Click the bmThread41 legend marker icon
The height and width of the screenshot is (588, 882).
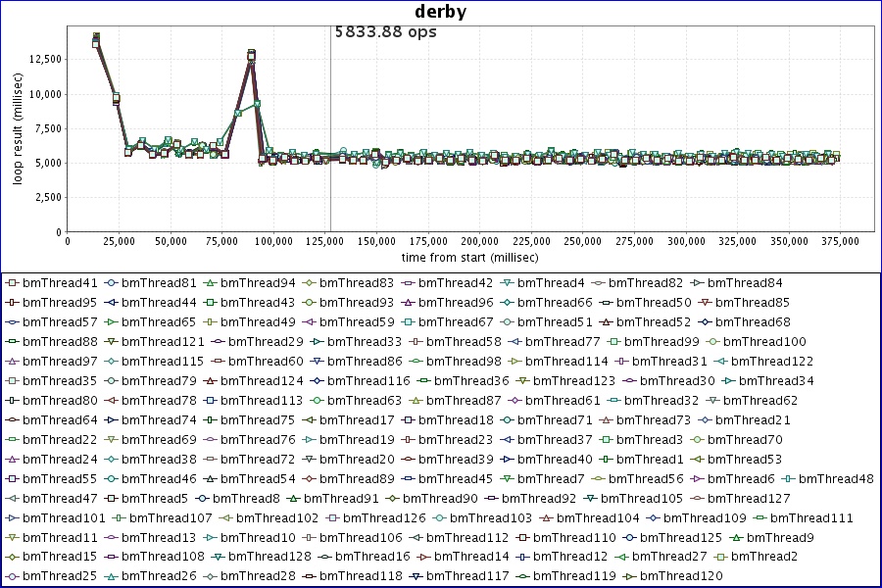tap(12, 283)
